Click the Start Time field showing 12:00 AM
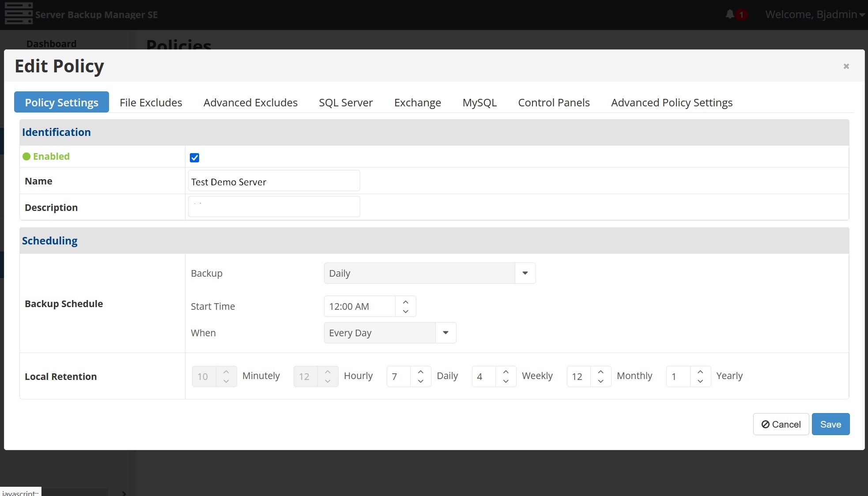868x496 pixels. (359, 306)
